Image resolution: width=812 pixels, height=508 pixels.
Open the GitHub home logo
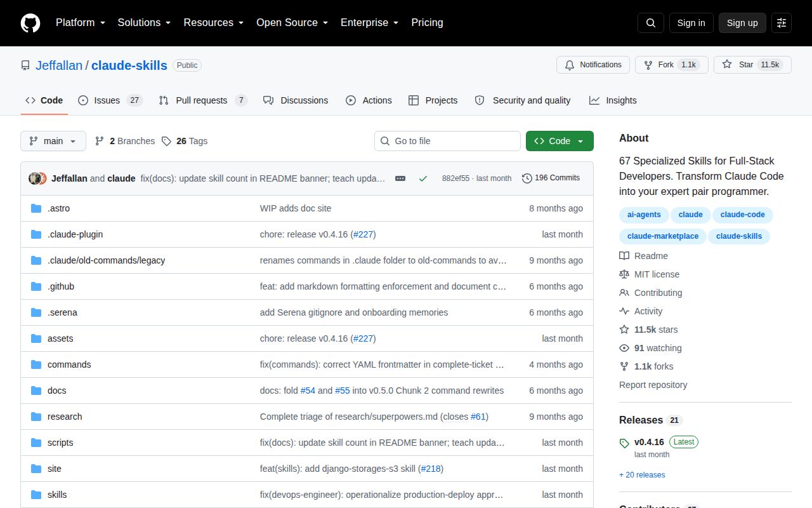point(30,23)
